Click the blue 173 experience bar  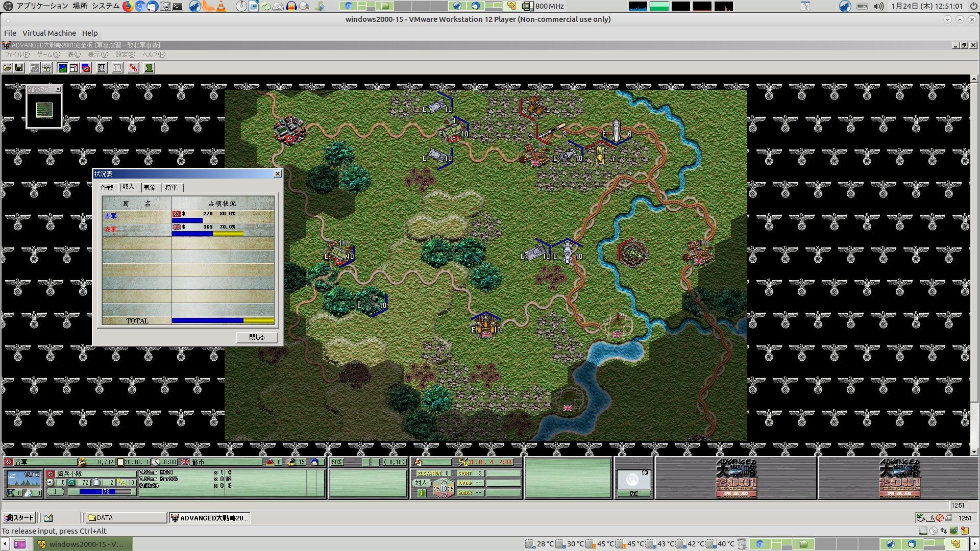tap(100, 492)
